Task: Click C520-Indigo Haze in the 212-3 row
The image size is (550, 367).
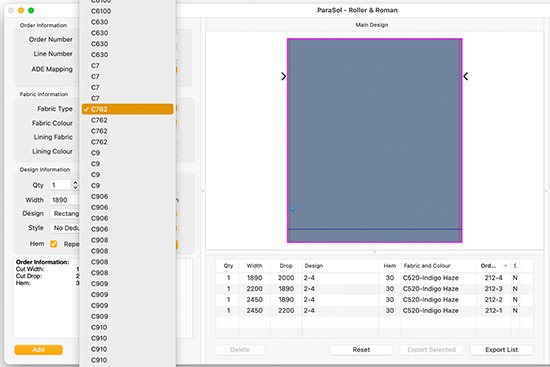Action: coord(430,289)
